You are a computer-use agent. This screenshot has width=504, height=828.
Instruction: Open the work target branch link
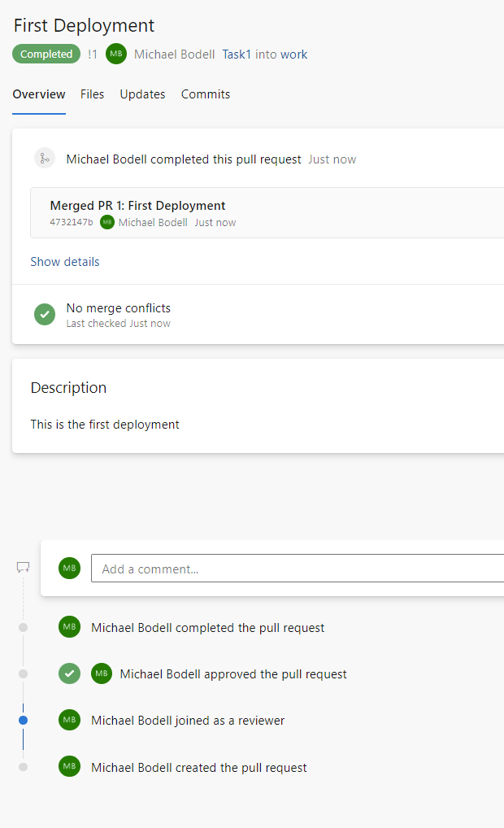coord(294,54)
